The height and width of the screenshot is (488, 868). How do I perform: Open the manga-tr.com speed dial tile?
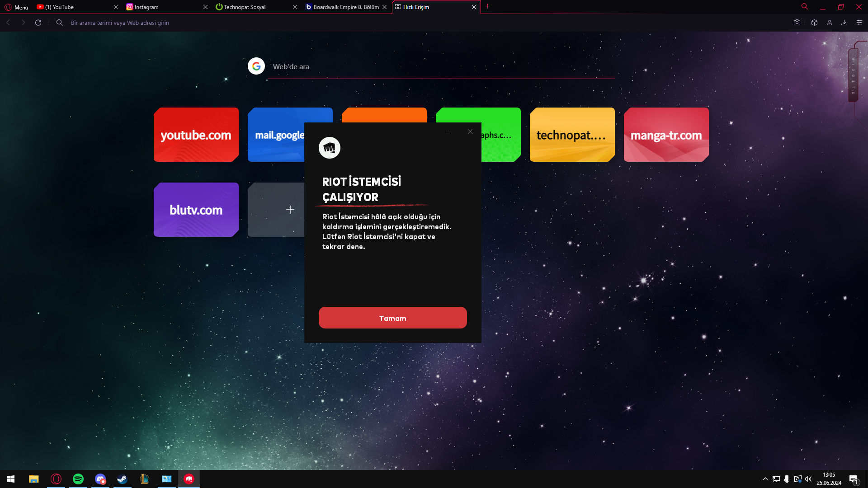coord(666,135)
